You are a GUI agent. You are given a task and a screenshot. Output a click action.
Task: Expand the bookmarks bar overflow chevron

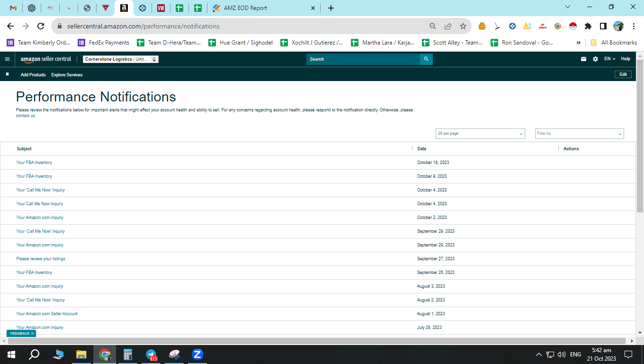tap(578, 43)
